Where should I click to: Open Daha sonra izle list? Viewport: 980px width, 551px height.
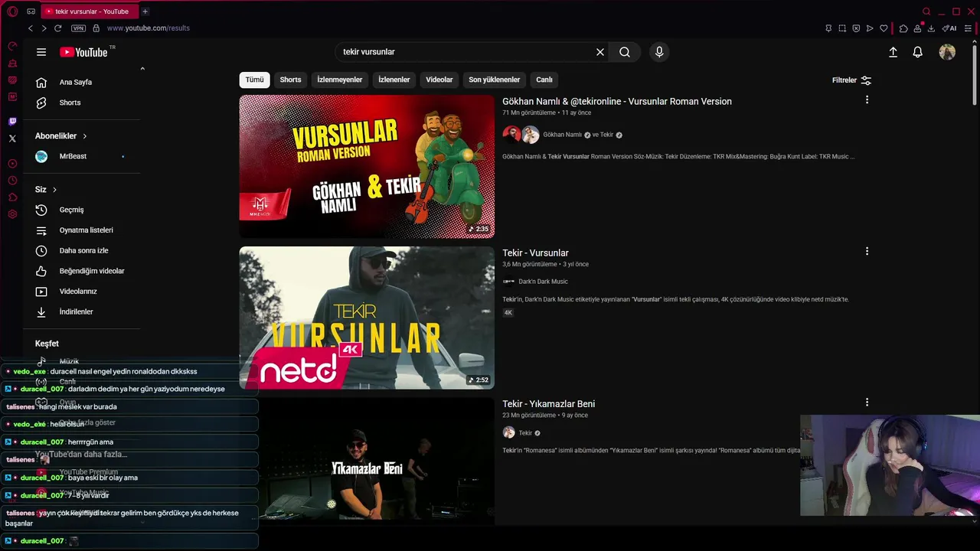pyautogui.click(x=82, y=250)
